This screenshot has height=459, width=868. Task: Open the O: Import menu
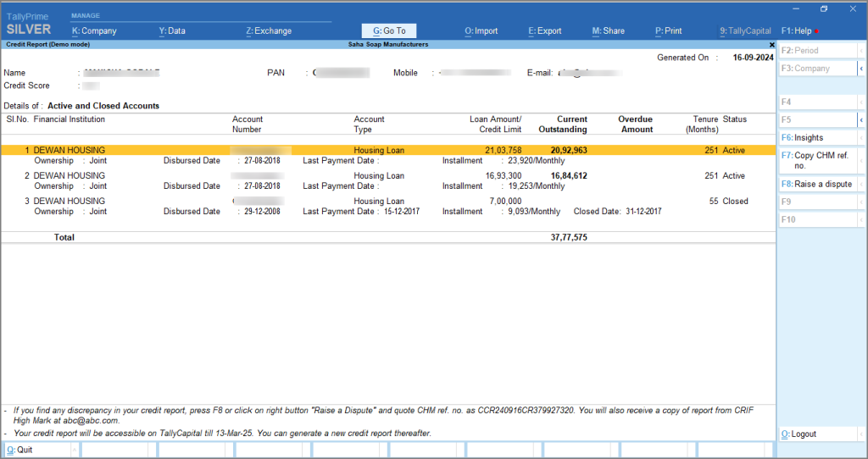(x=481, y=31)
